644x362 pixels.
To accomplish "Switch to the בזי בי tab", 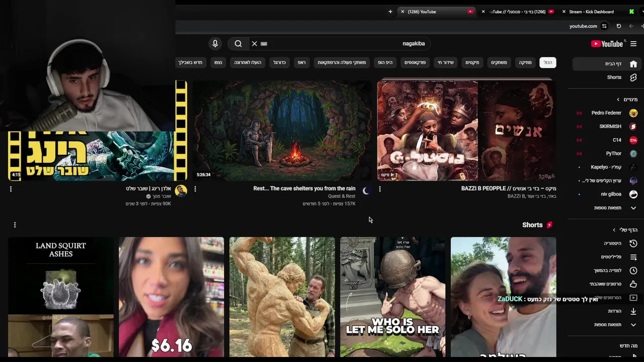I will (518, 12).
